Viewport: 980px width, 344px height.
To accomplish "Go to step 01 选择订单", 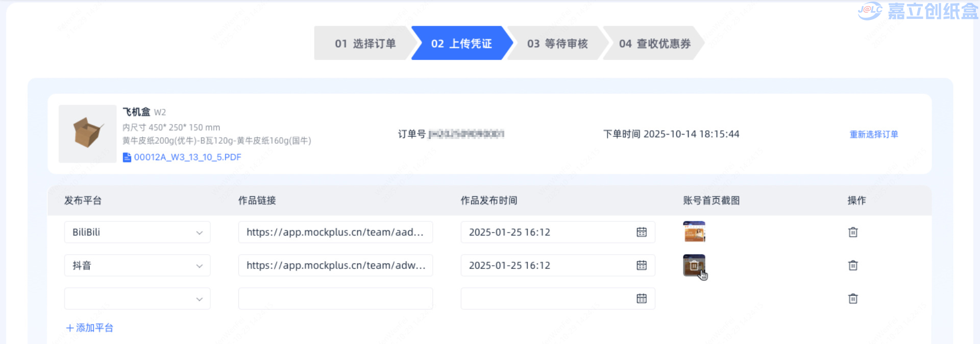I will coord(364,43).
